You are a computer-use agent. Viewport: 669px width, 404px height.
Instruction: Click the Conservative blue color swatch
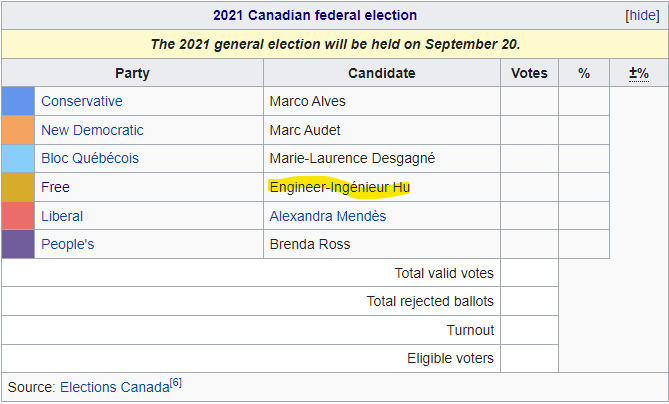(x=18, y=101)
